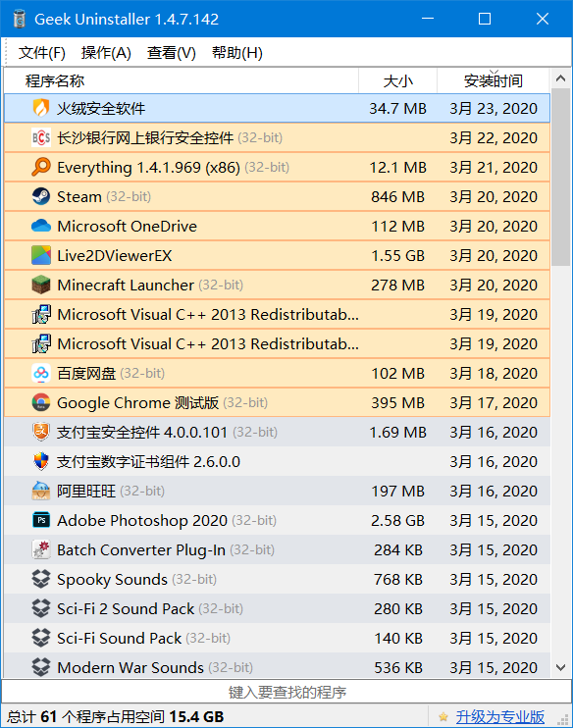Click the 键入要查找的程序 search field

[x=286, y=692]
